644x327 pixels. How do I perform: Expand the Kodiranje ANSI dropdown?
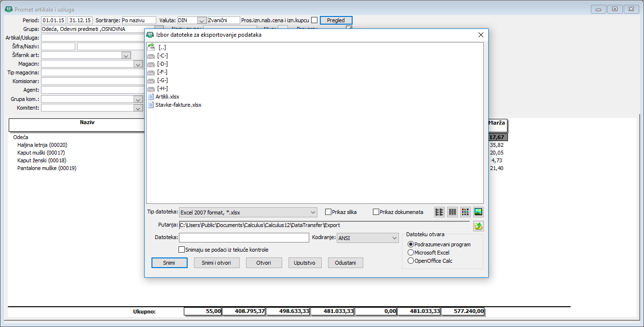[393, 238]
